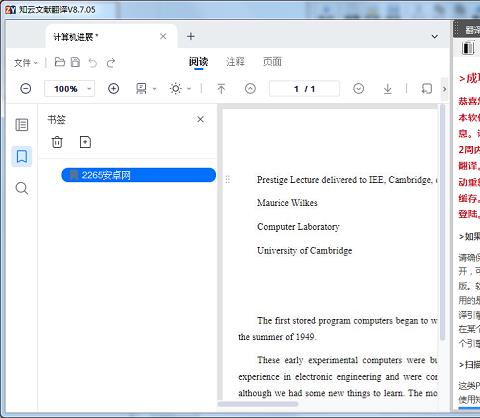480x418 pixels.
Task: Close the 书签 panel
Action: pyautogui.click(x=200, y=119)
